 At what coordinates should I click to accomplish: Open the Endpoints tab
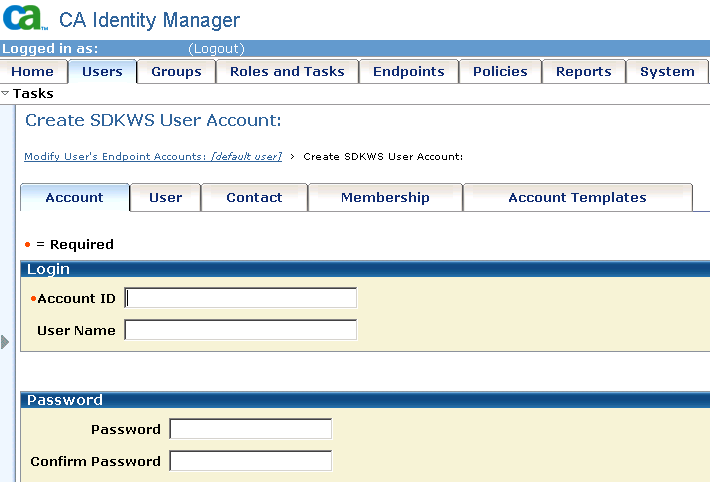[409, 72]
